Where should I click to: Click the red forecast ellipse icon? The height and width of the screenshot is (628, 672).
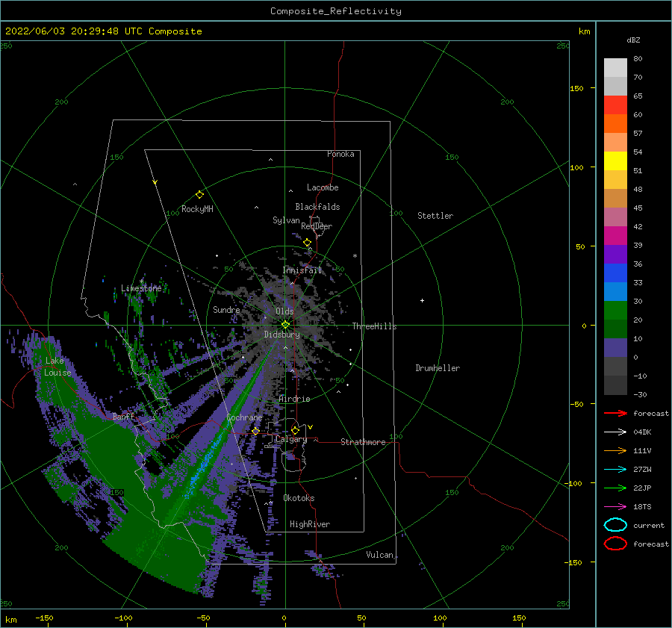click(x=615, y=544)
